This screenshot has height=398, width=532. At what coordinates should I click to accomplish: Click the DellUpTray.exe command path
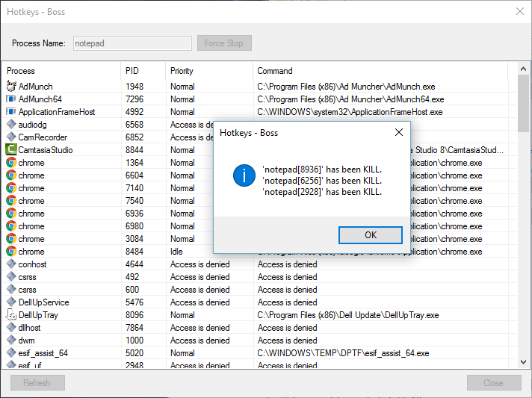click(x=348, y=315)
